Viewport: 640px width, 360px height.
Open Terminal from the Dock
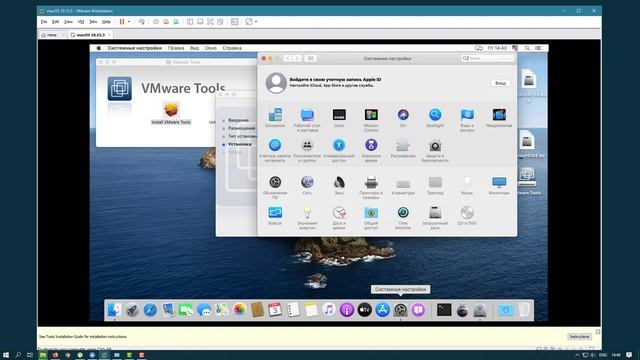[444, 310]
